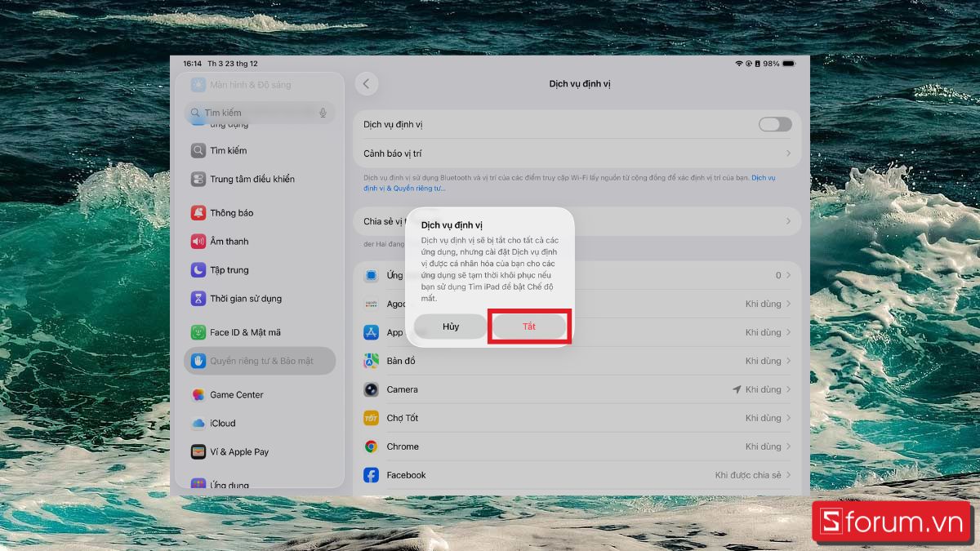The width and height of the screenshot is (980, 551).
Task: Toggle the Dịch vụ định vị switch
Action: 775,124
